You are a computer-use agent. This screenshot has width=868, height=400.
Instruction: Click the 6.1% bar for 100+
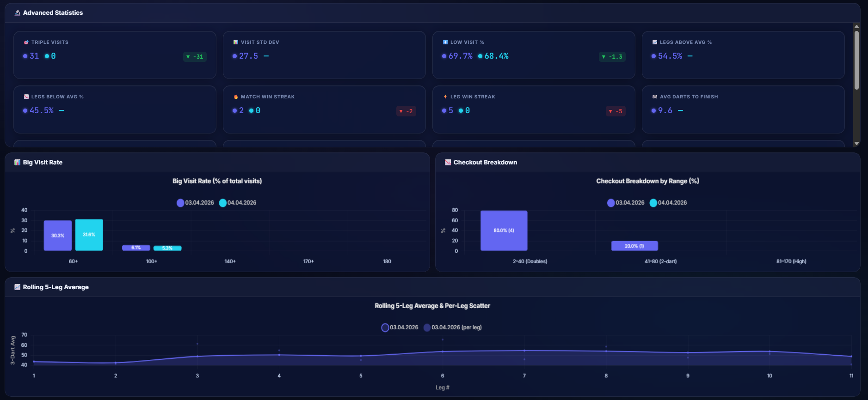[136, 248]
